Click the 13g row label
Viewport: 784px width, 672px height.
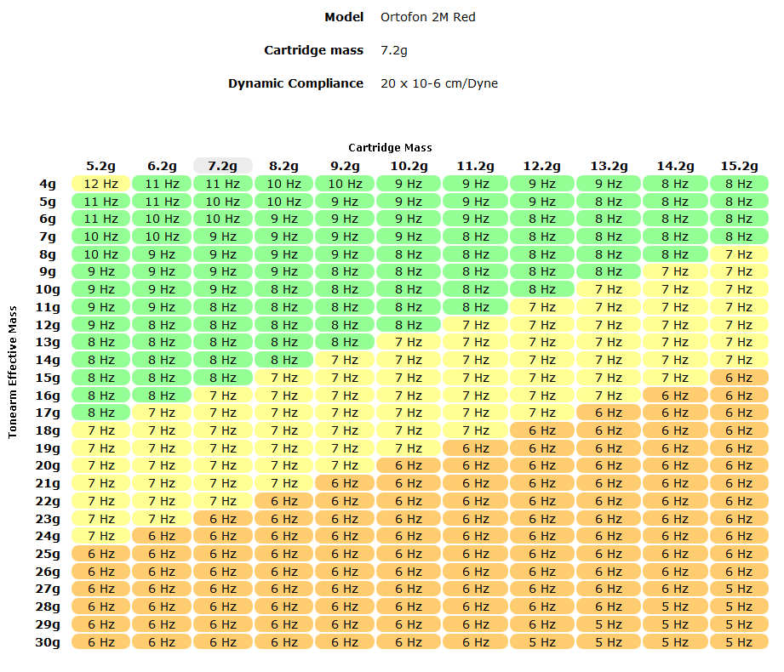(x=48, y=342)
